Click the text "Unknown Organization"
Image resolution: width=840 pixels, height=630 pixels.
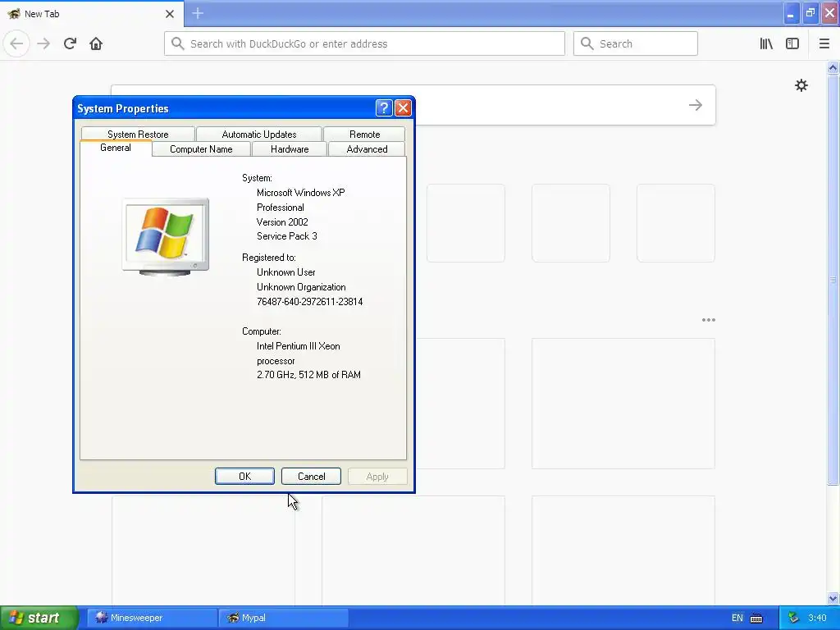(301, 287)
